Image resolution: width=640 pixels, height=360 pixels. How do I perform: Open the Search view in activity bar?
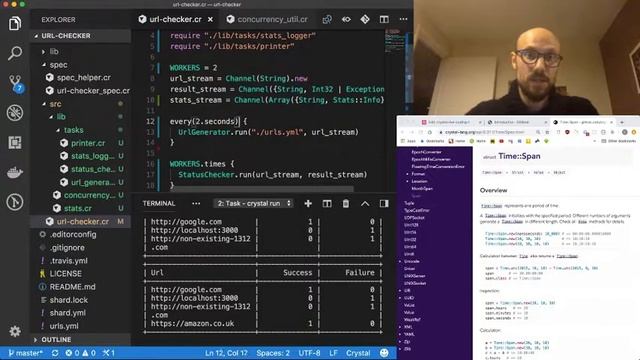pyautogui.click(x=15, y=53)
